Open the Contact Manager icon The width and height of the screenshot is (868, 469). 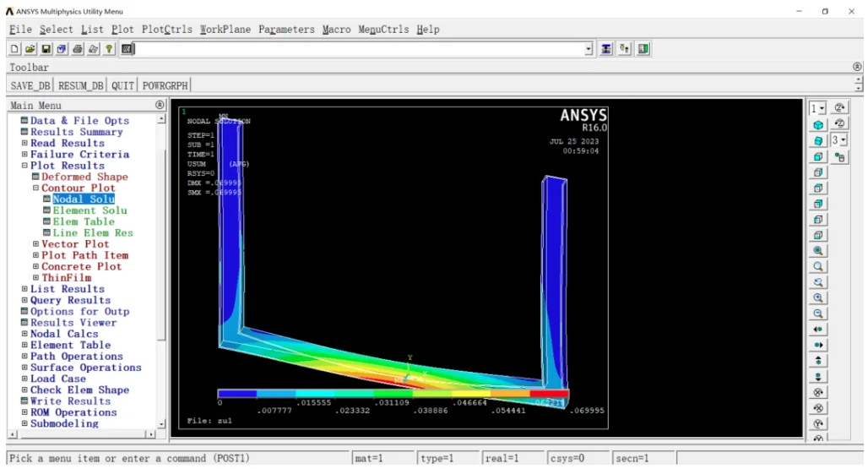pos(643,49)
